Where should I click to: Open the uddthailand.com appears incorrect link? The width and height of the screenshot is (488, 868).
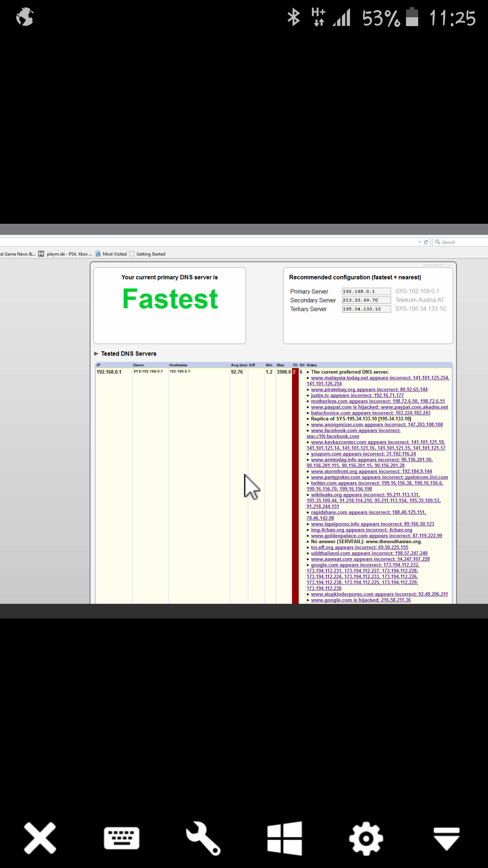coord(369,553)
